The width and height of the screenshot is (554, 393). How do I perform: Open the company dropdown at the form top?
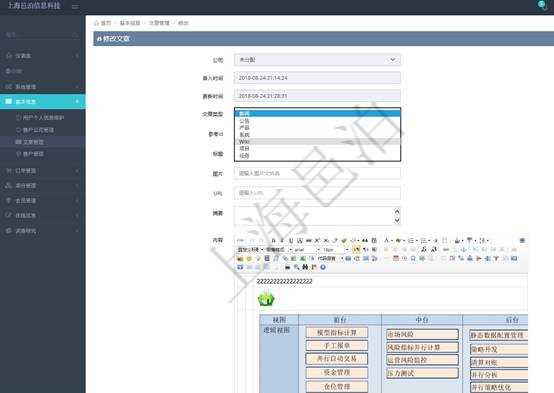coord(317,60)
